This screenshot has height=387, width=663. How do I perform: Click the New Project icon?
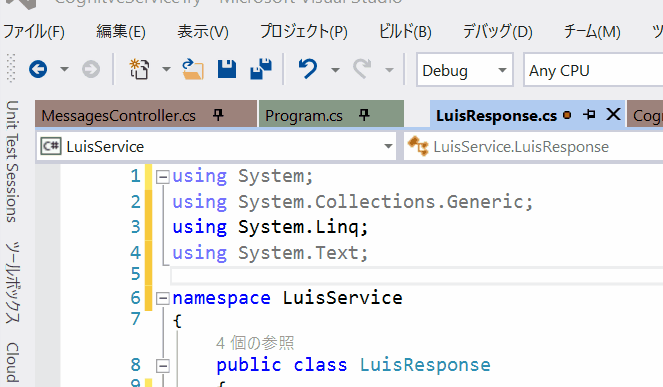point(139,69)
